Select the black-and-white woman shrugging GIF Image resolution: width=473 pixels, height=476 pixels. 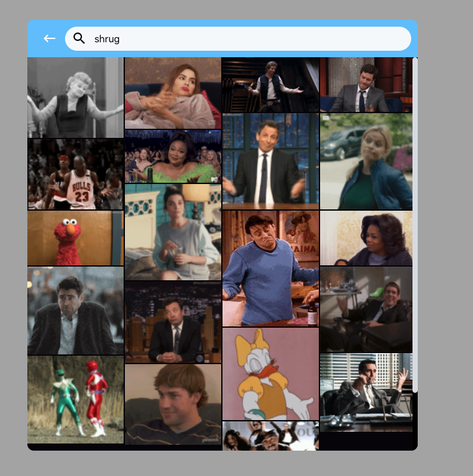pyautogui.click(x=75, y=98)
